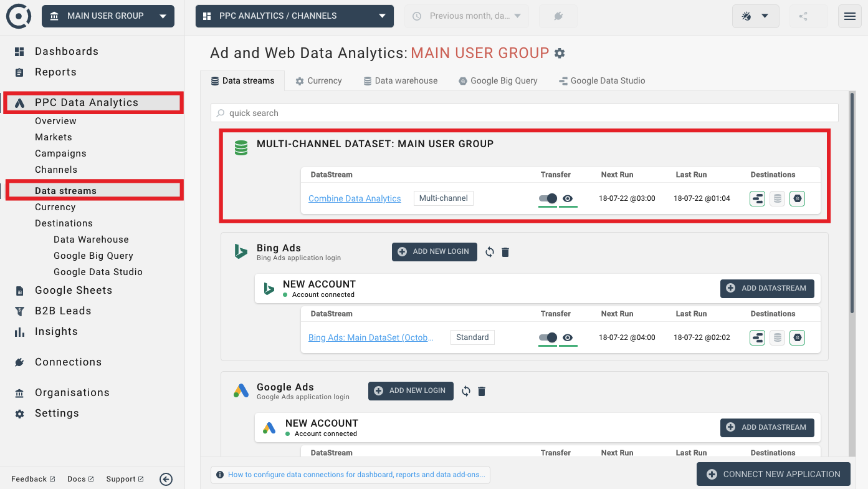Open Google Big Query sidebar destination

[x=93, y=256]
